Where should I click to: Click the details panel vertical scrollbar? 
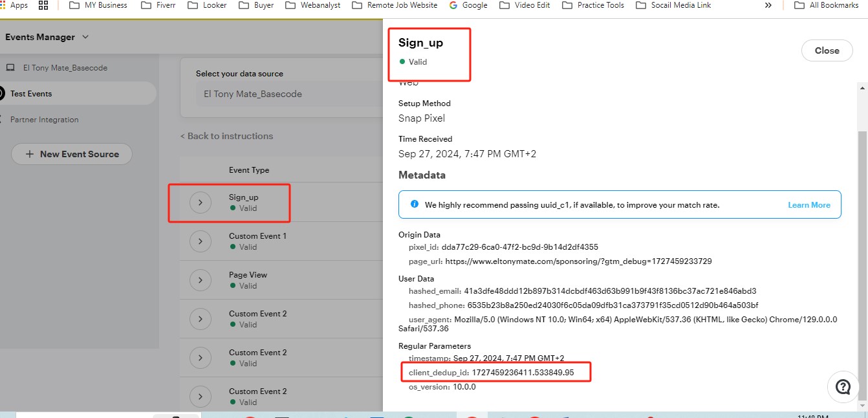pos(862,267)
